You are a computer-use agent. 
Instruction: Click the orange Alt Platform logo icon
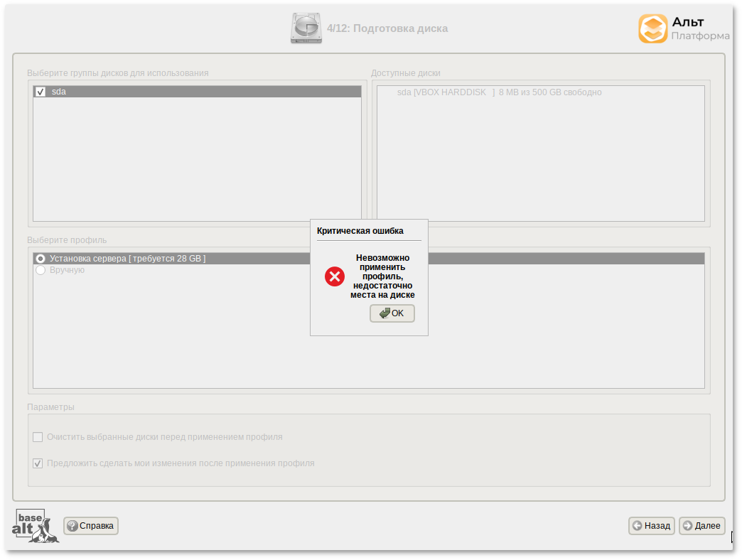(652, 29)
